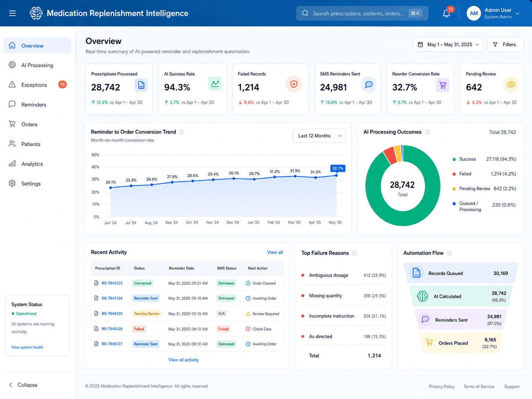This screenshot has height=399, width=532.
Task: Click the AI Success Rate chart icon
Action: coord(215,84)
